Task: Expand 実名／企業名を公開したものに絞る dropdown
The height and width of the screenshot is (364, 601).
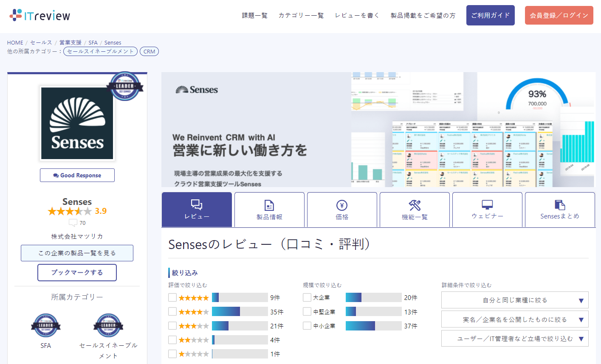Action: (x=515, y=319)
